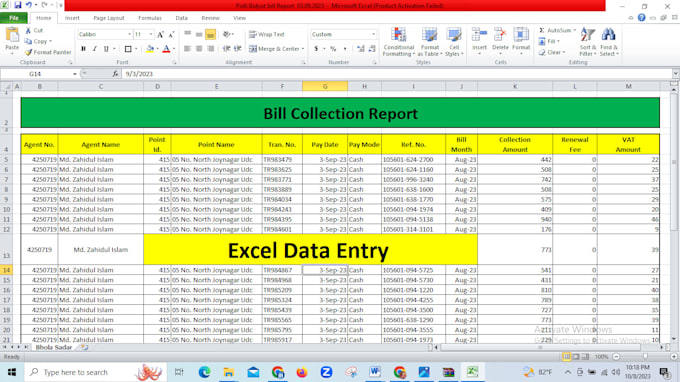Open the Custom number format dropdown
The width and height of the screenshot is (680, 382).
point(373,34)
